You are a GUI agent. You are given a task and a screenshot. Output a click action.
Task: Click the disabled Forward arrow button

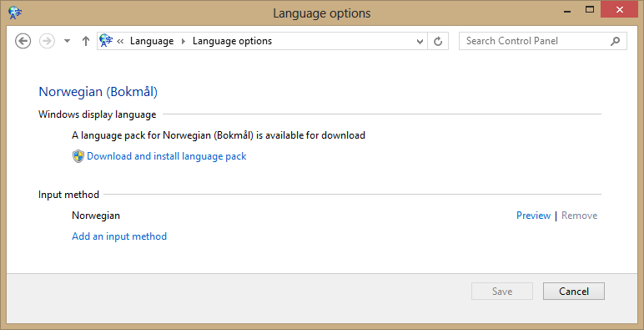click(47, 41)
